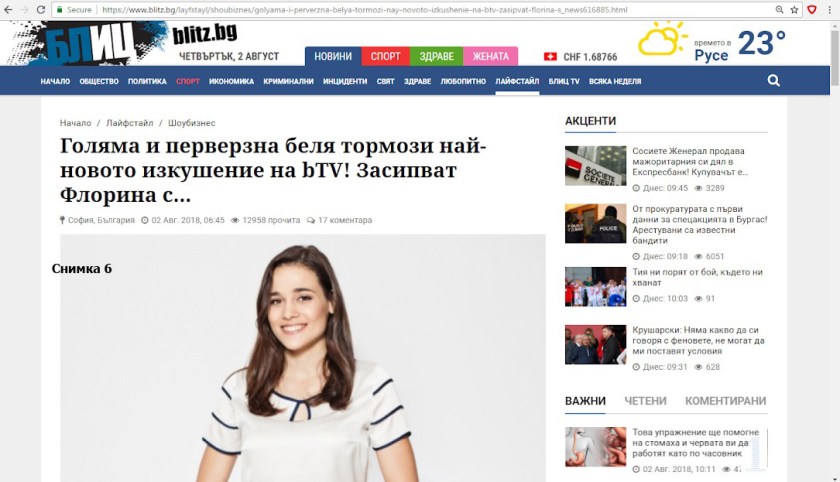Click the Лайфстайл breadcrumb link
This screenshot has height=482, width=840.
130,123
